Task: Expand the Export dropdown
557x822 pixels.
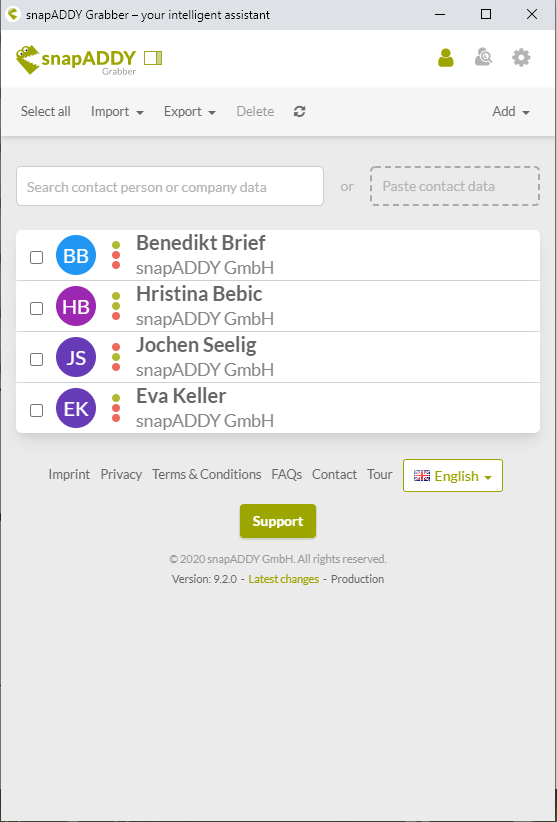Action: [x=190, y=111]
